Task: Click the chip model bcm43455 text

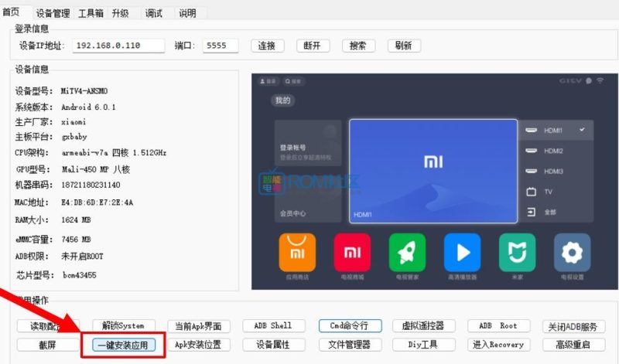Action: (80, 275)
